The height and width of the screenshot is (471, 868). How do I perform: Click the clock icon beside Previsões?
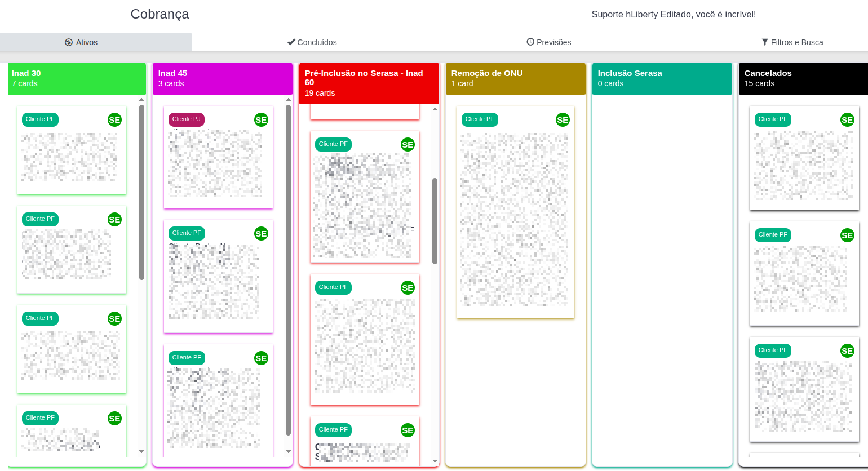point(530,42)
